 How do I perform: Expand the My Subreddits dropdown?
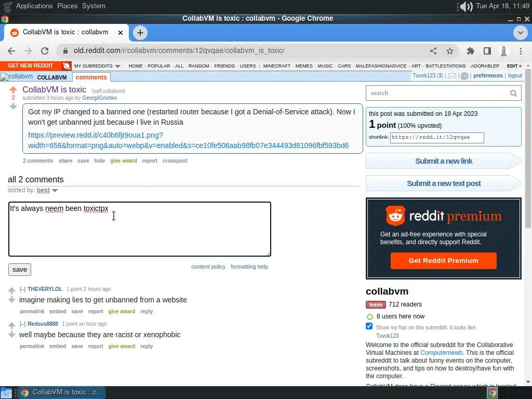point(97,66)
